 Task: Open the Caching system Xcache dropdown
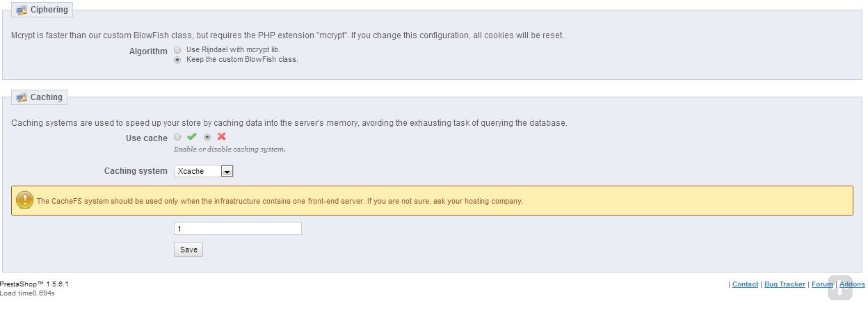(204, 171)
